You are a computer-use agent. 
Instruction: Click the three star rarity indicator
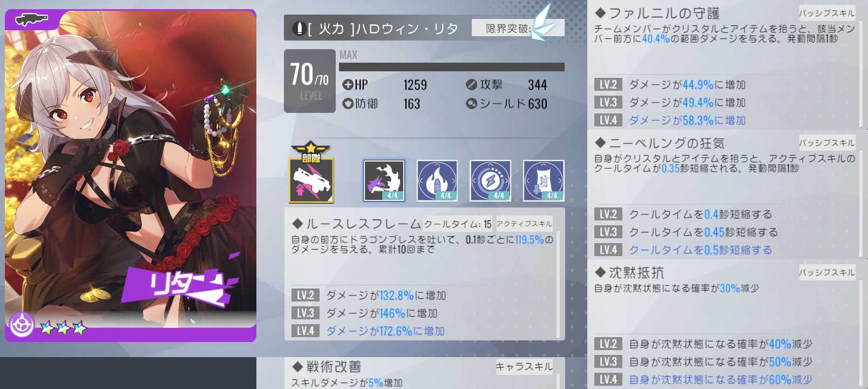click(x=63, y=327)
